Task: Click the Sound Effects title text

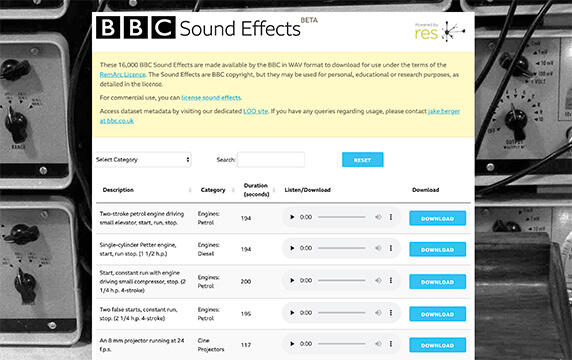Action: (x=240, y=29)
